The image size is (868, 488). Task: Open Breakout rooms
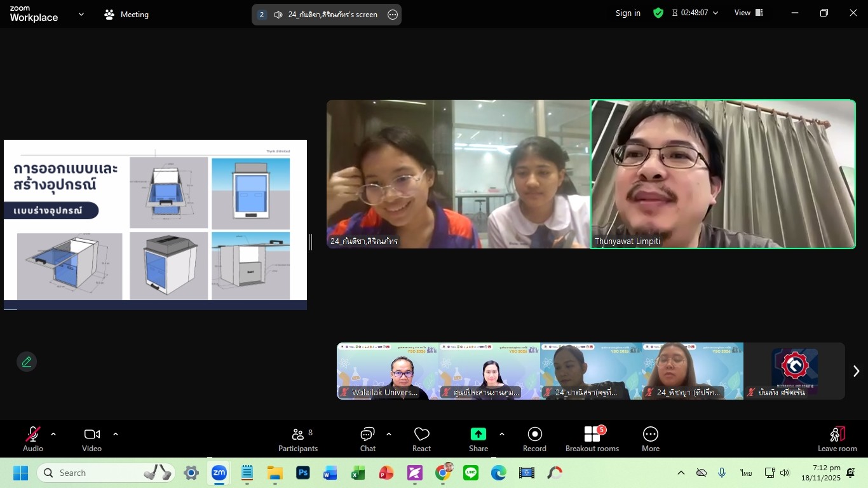[x=592, y=439]
